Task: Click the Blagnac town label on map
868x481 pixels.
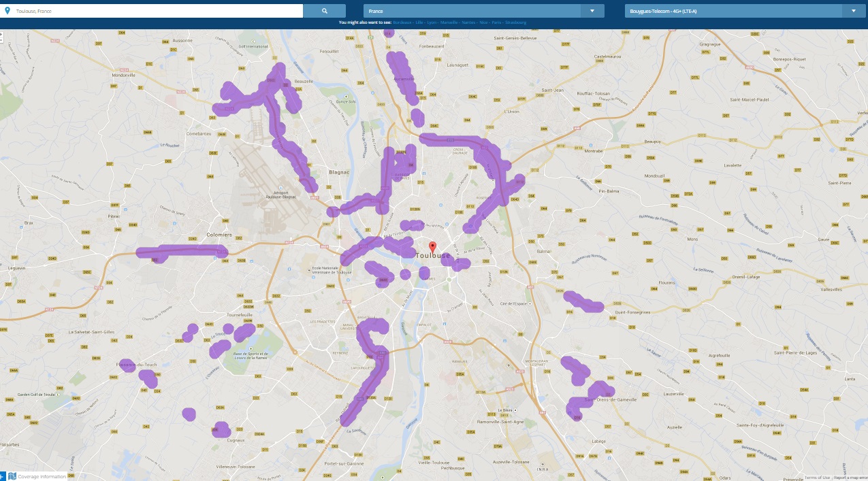Action: pyautogui.click(x=338, y=172)
